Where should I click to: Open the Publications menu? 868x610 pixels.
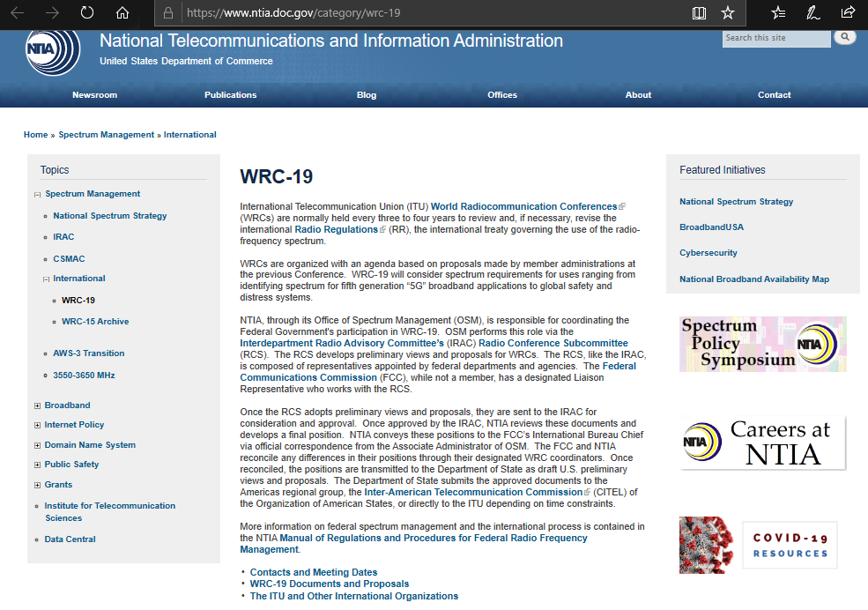click(230, 94)
